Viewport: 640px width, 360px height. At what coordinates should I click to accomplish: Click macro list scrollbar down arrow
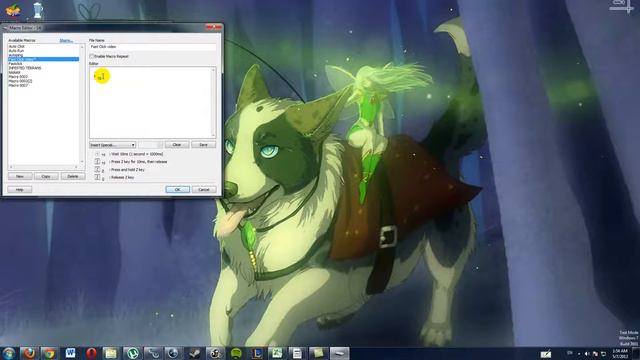tap(82, 162)
